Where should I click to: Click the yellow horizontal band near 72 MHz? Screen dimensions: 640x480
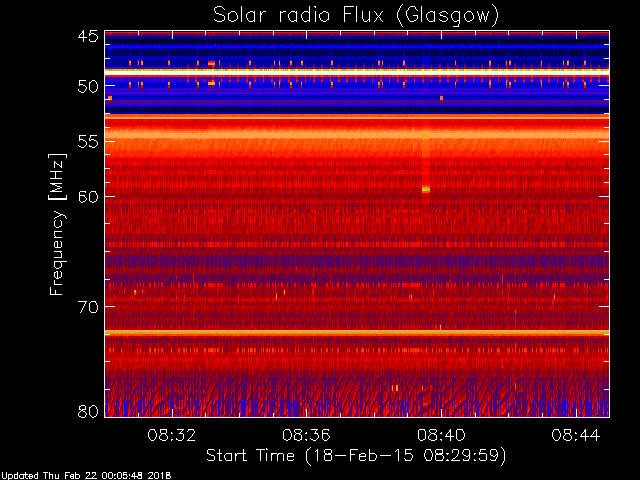(x=357, y=333)
